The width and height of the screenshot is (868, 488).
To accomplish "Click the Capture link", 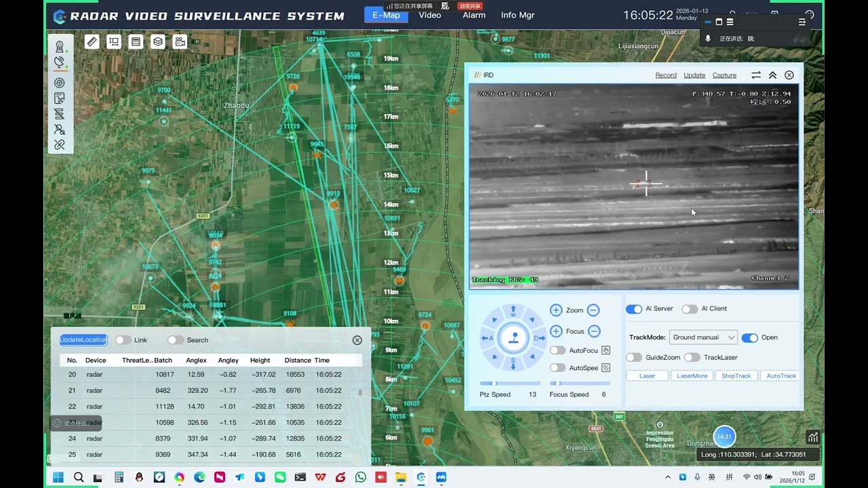I will [724, 75].
